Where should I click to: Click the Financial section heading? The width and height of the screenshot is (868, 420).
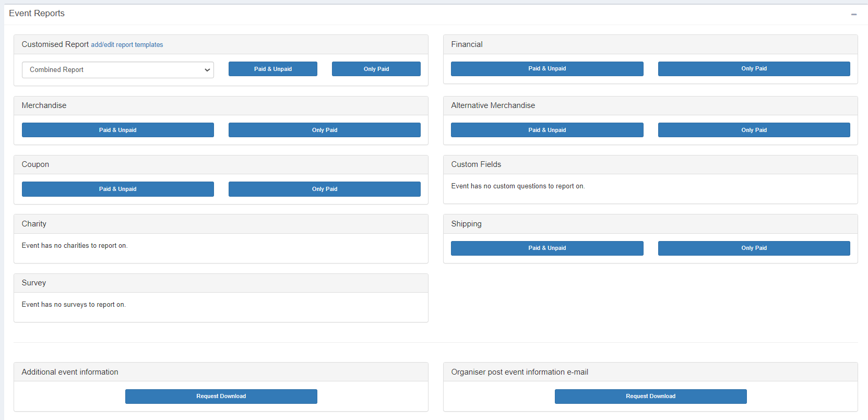coord(467,44)
